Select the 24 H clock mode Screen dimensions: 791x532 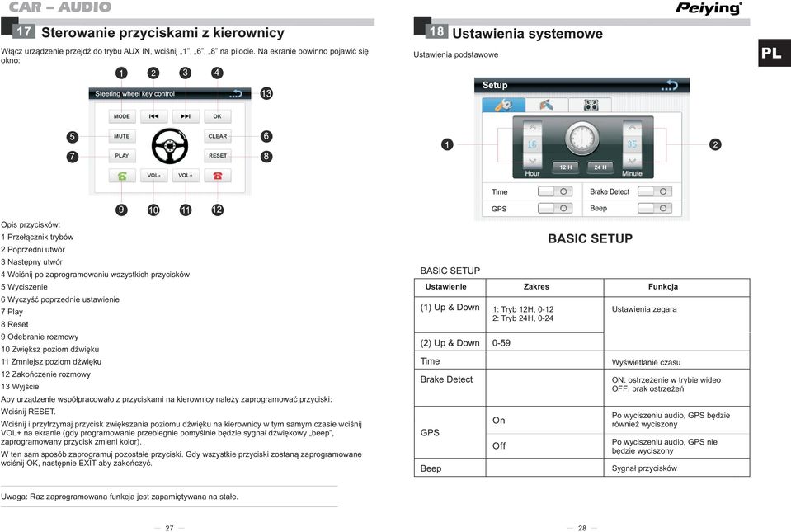(x=600, y=167)
